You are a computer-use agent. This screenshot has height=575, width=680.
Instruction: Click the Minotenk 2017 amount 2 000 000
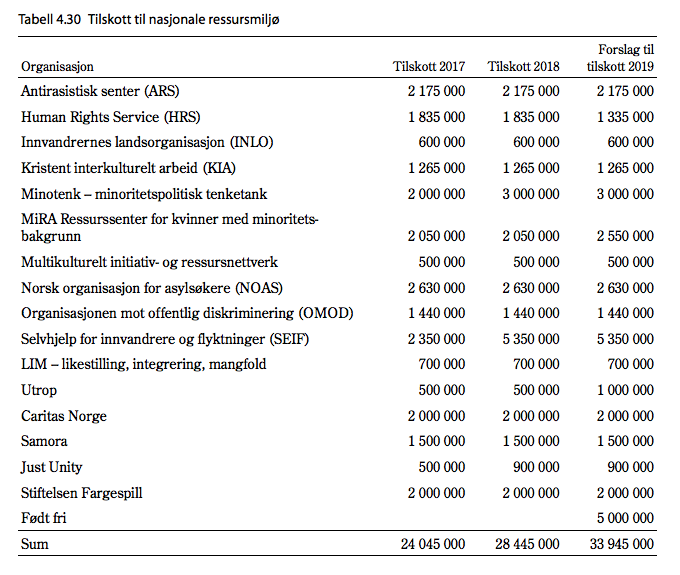point(436,193)
